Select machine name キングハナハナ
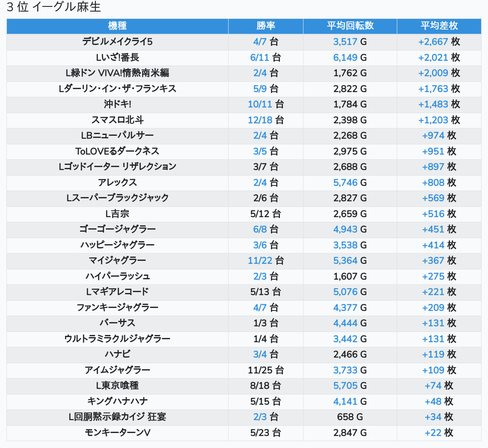Viewport: 488px width, 448px height. (117, 401)
